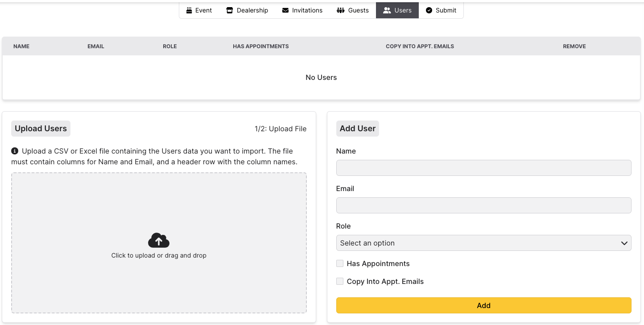Enable the Has Appointments checkbox
The width and height of the screenshot is (644, 325).
pos(340,263)
